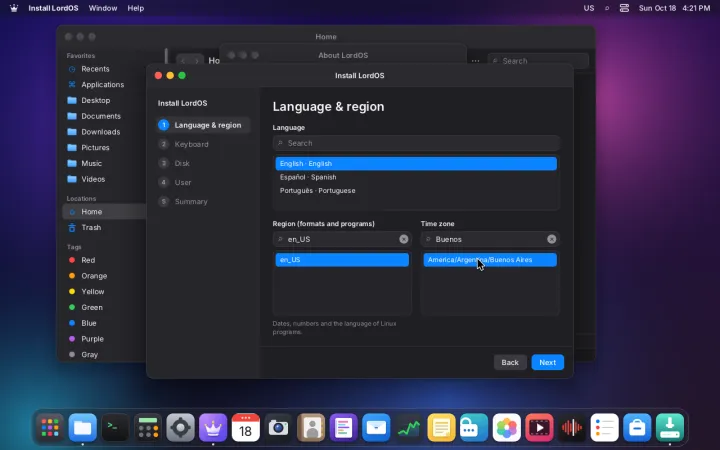Go to the User step
Screen dimensions: 720x450
(x=203, y=182)
